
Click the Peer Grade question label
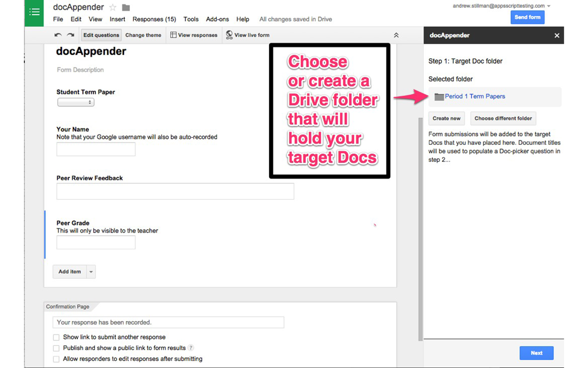(73, 223)
